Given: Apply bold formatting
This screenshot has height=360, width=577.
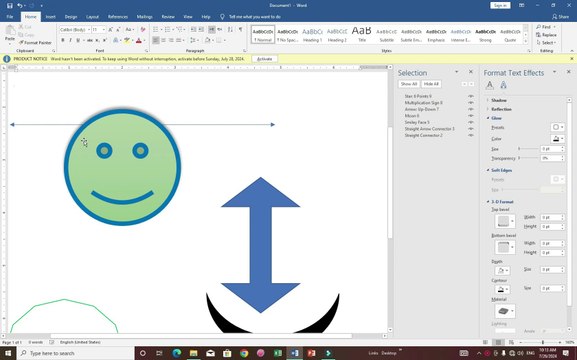Looking at the screenshot, I should coord(63,40).
